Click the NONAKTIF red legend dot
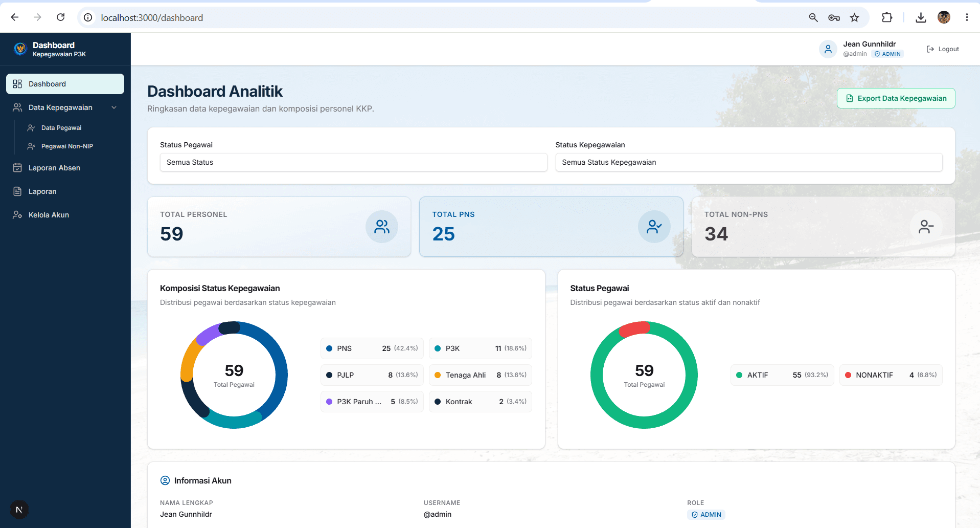Image resolution: width=980 pixels, height=528 pixels. [848, 375]
